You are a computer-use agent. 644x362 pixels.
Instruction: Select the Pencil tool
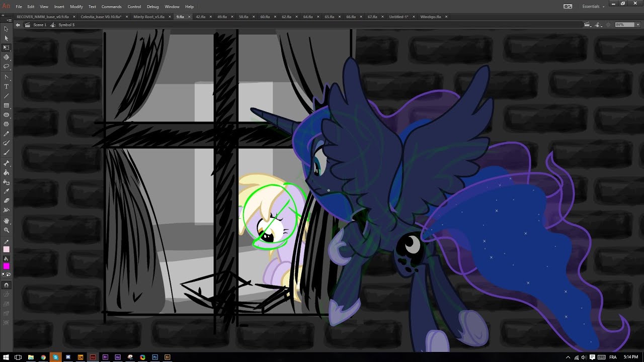pos(6,134)
